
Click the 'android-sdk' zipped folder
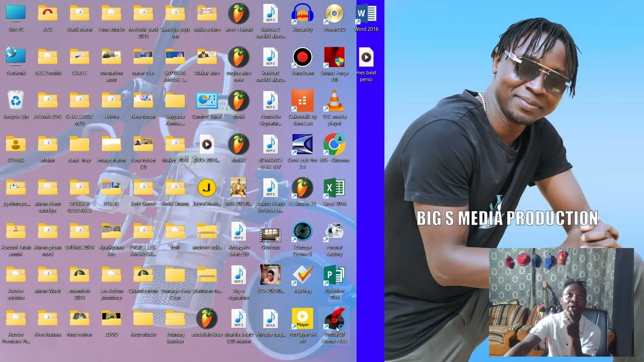[x=207, y=232]
